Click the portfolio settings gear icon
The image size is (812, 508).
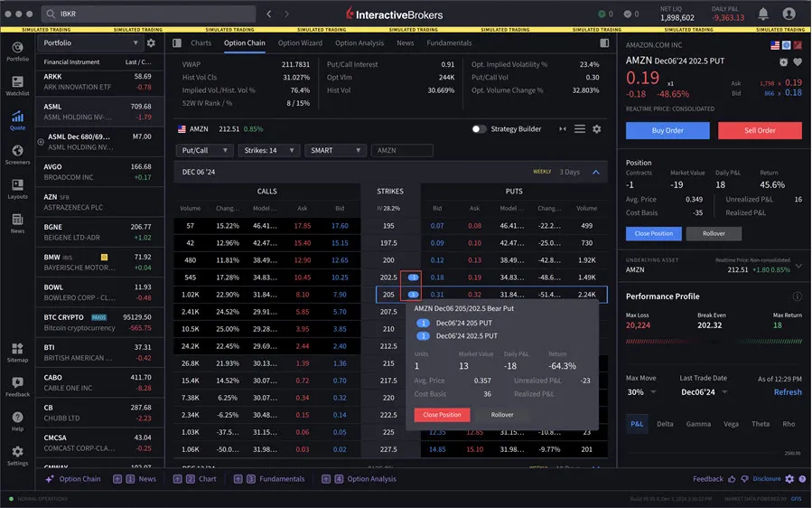coord(151,43)
